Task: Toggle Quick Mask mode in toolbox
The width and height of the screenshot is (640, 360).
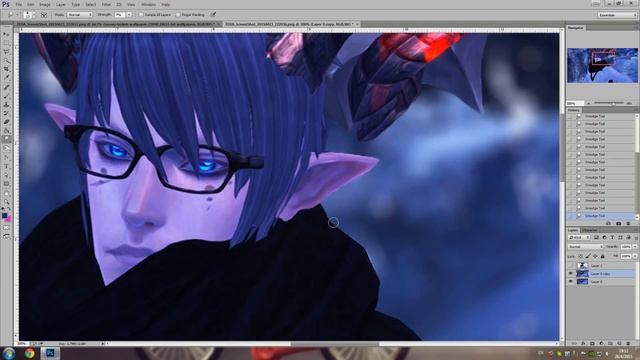Action: (x=6, y=228)
